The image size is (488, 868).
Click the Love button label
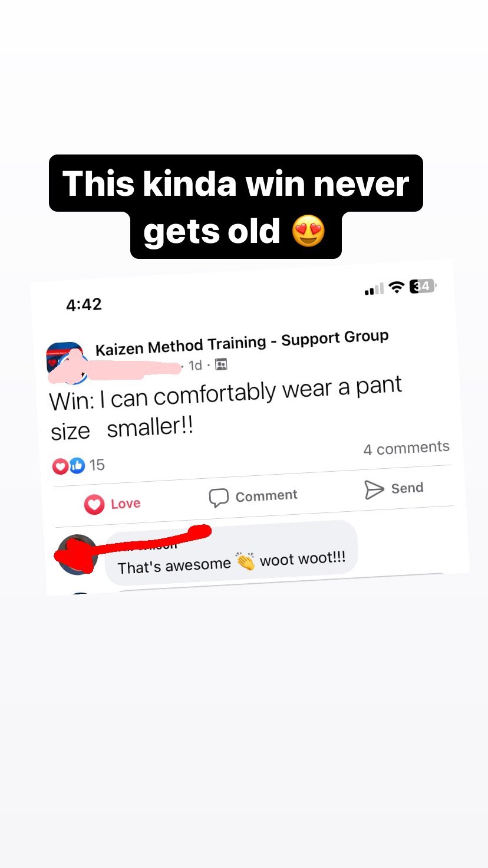point(126,504)
